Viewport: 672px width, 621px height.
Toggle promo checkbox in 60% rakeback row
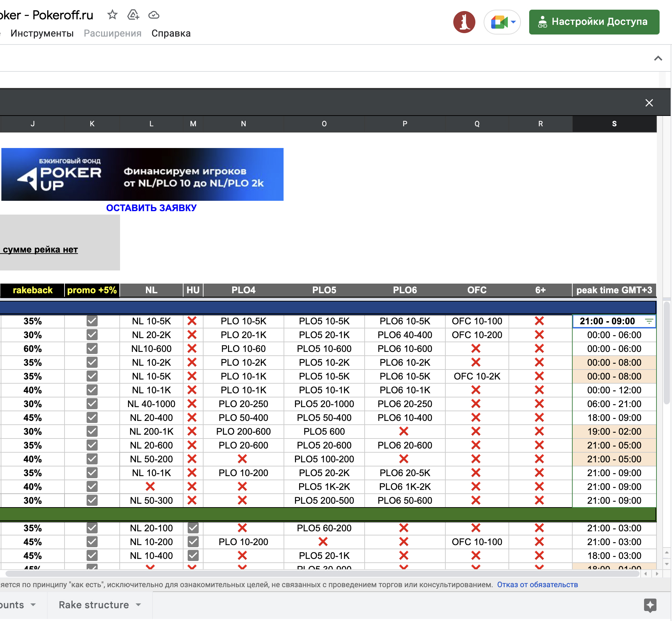92,348
